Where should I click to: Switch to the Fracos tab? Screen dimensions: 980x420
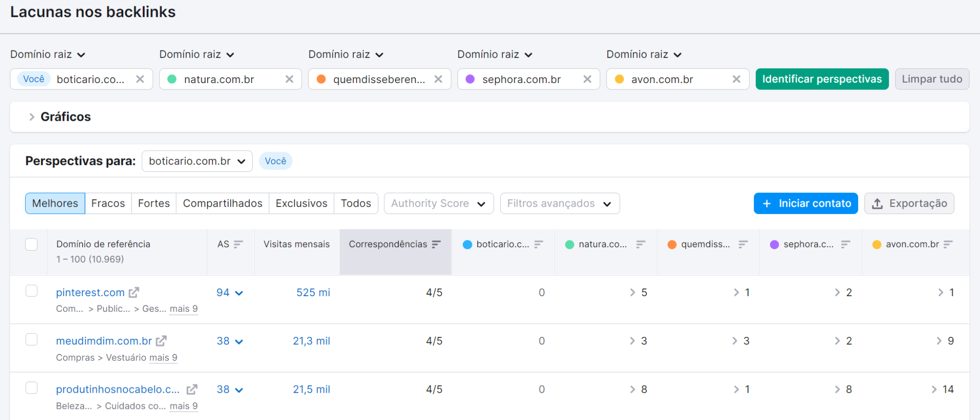point(108,203)
